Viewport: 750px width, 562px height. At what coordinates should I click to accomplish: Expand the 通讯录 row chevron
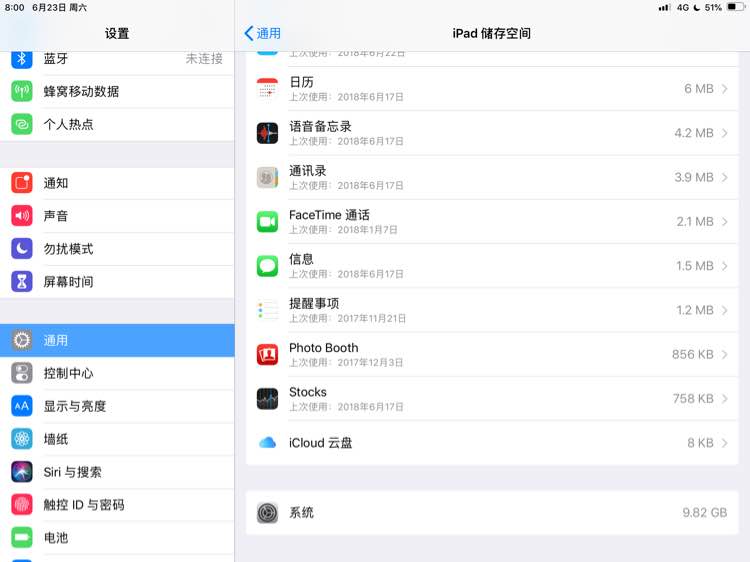pyautogui.click(x=725, y=177)
